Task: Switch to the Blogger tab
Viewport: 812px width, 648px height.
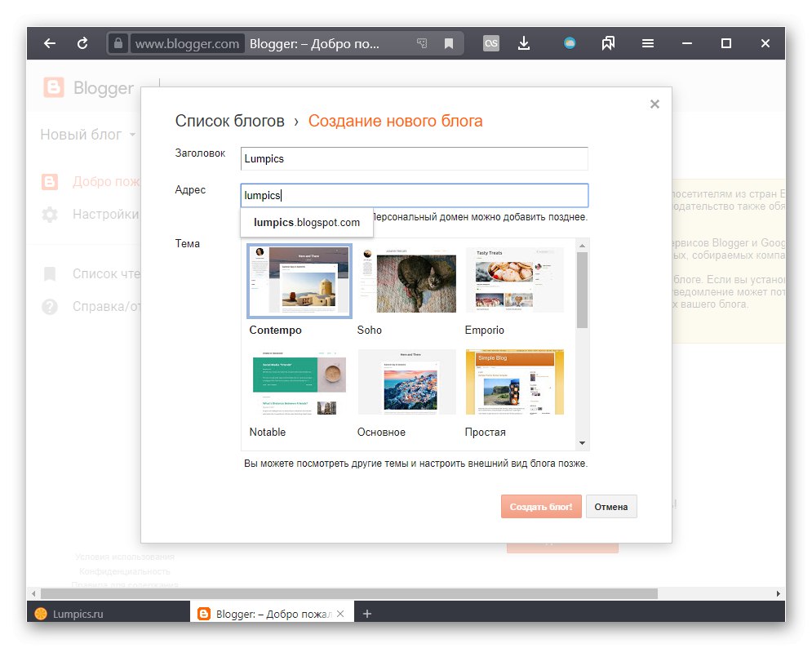Action: [272, 614]
